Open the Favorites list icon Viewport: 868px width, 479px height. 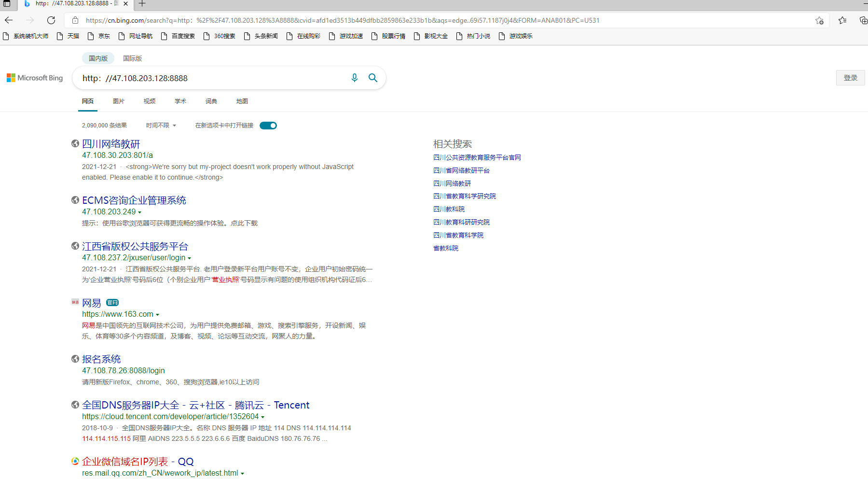click(842, 20)
